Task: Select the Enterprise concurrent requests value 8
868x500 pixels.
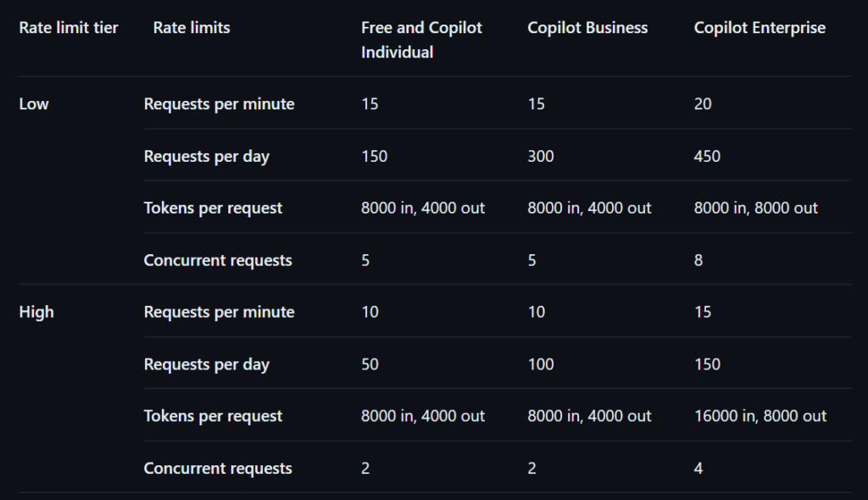Action: pyautogui.click(x=698, y=260)
